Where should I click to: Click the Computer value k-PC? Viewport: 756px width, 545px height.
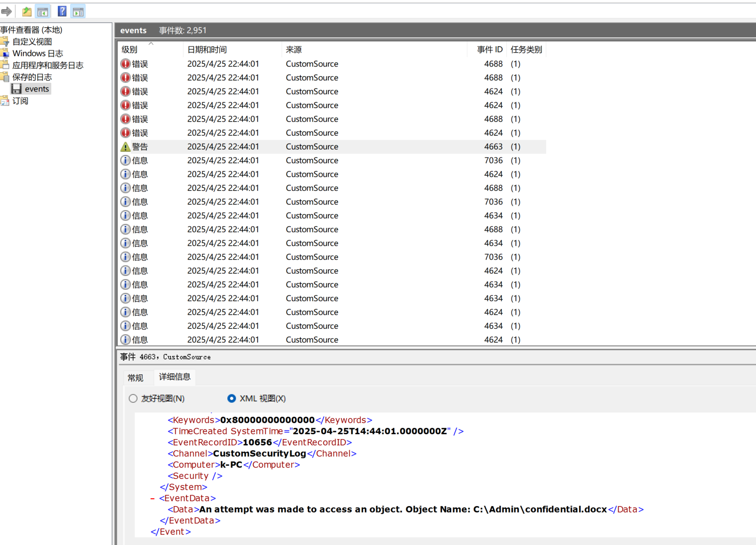(231, 465)
